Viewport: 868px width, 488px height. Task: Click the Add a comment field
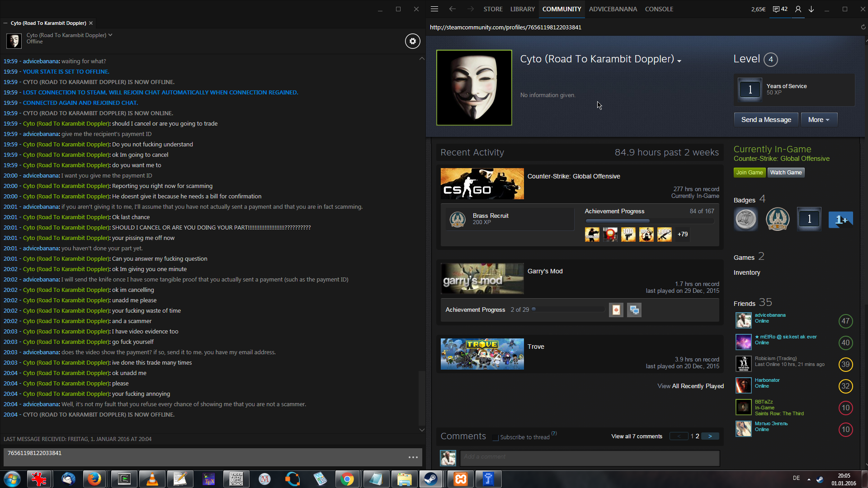click(590, 457)
